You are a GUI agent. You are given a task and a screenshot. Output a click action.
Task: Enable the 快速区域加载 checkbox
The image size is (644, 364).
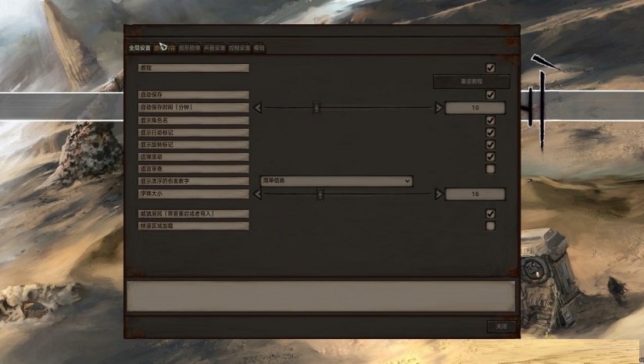coord(490,226)
